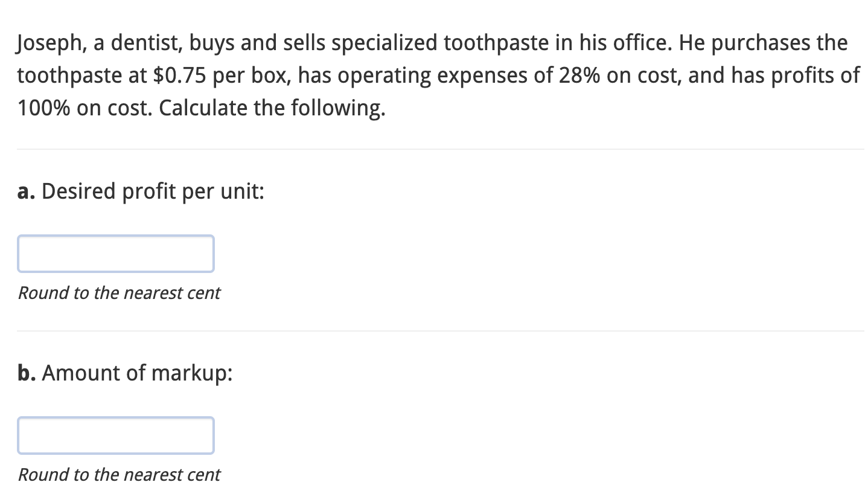Click the bold 'b.' marker
The width and height of the screenshot is (868, 482).
pos(26,373)
